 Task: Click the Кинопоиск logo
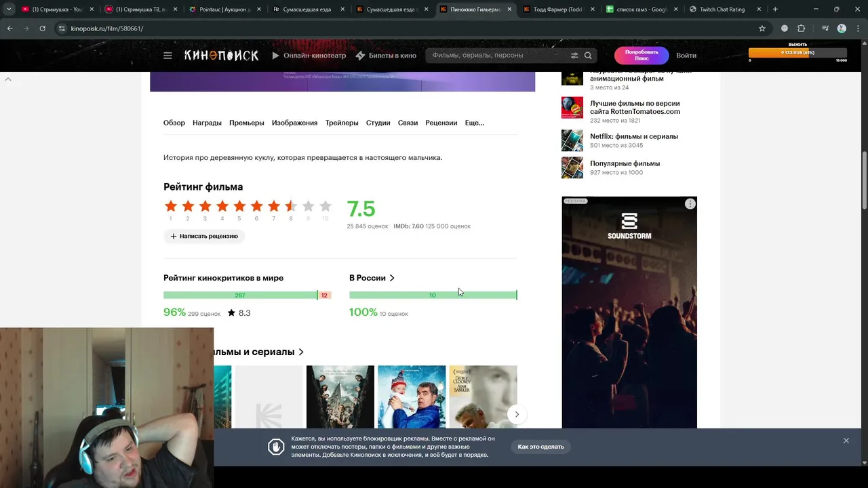(x=221, y=56)
